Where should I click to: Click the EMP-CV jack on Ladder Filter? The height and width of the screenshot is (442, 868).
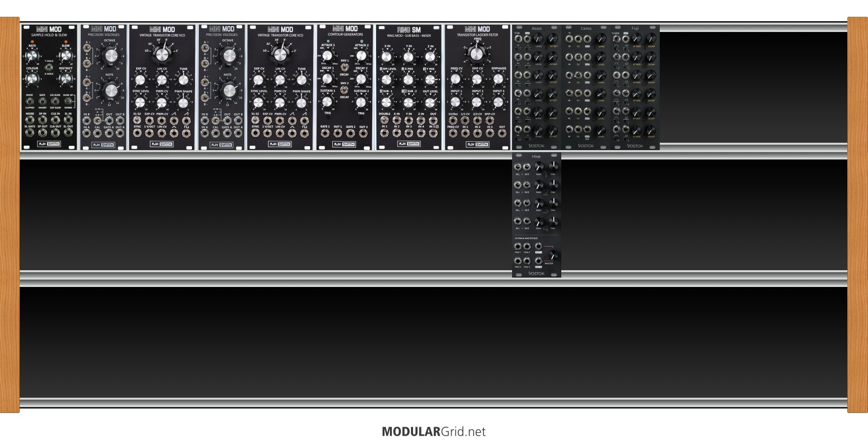[x=489, y=120]
